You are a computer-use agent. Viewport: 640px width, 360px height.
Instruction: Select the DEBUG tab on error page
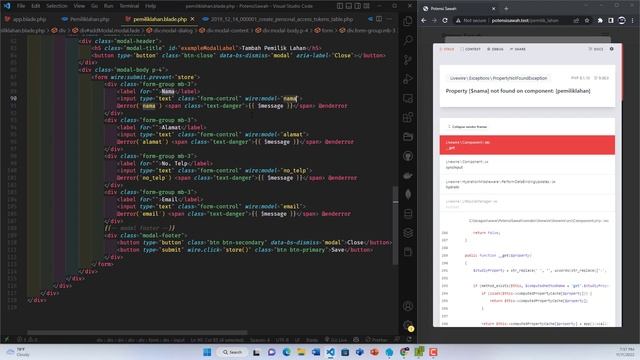tap(495, 49)
